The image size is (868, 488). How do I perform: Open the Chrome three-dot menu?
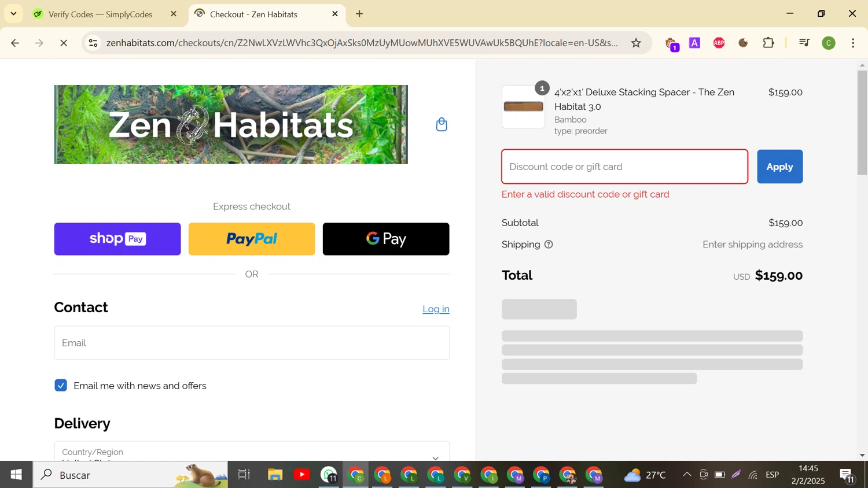coord(853,43)
